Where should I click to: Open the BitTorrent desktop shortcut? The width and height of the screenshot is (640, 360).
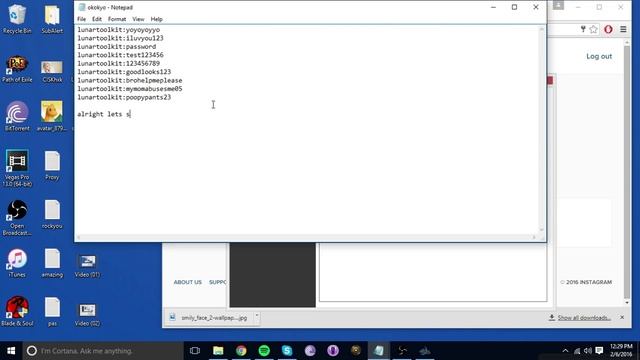[17, 117]
